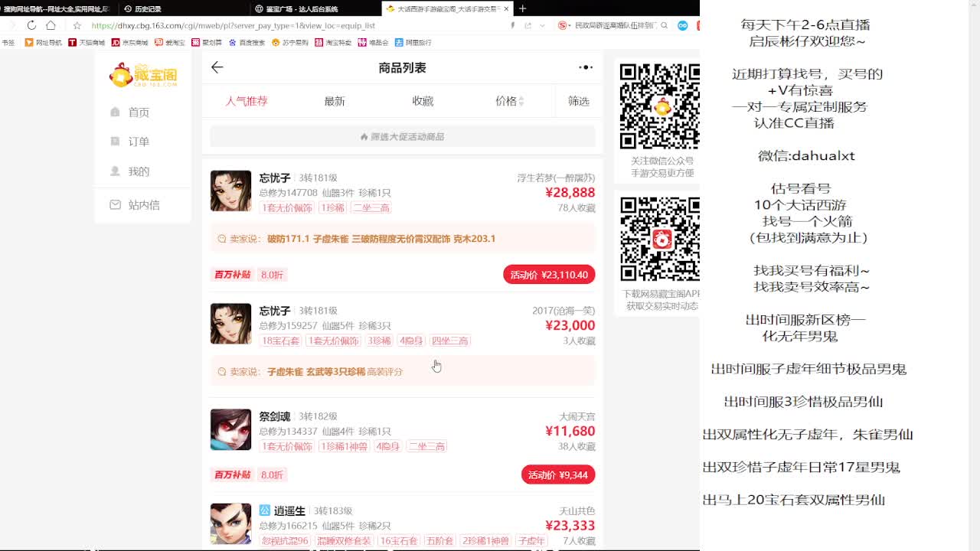Screen dimensions: 980x551
Task: Open the 忘忧子 avatar priced ¥28,888
Action: (230, 191)
